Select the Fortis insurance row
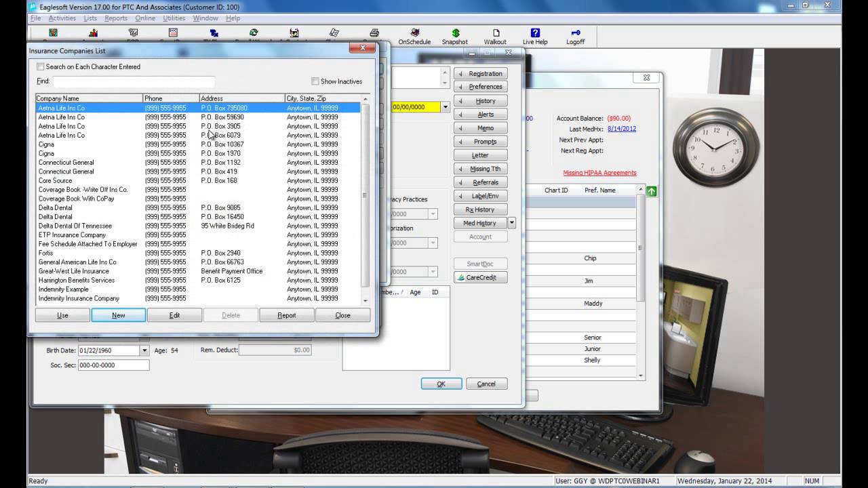Screen dimensions: 868x488 click(198, 253)
